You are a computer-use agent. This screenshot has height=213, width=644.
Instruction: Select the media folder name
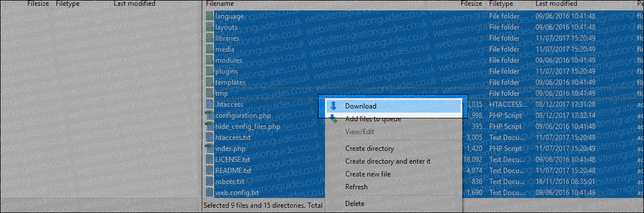[x=225, y=49]
